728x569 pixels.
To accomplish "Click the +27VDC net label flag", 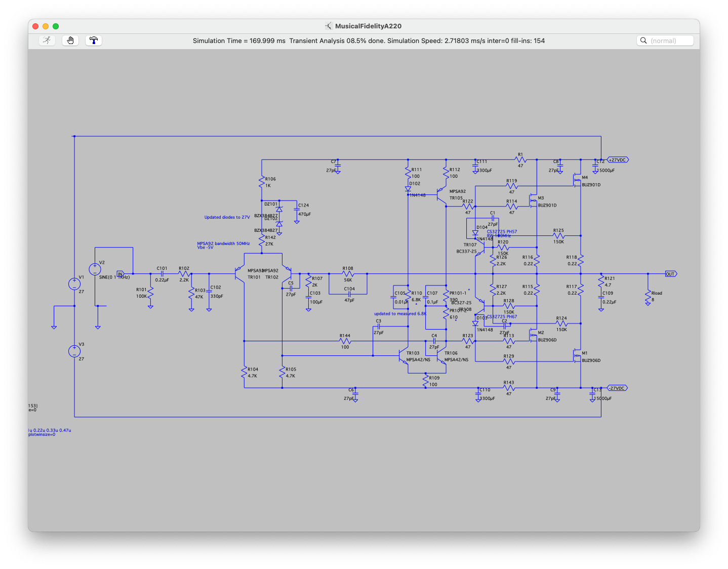I will point(618,160).
